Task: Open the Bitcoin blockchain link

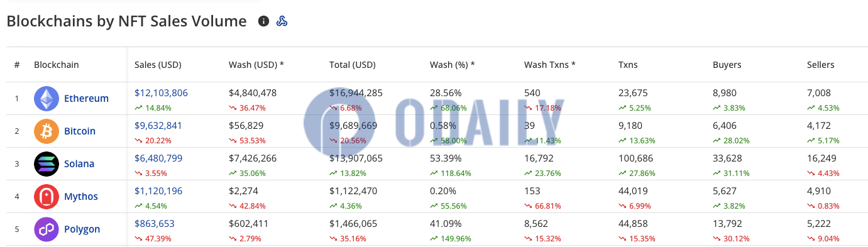Action: tap(80, 131)
